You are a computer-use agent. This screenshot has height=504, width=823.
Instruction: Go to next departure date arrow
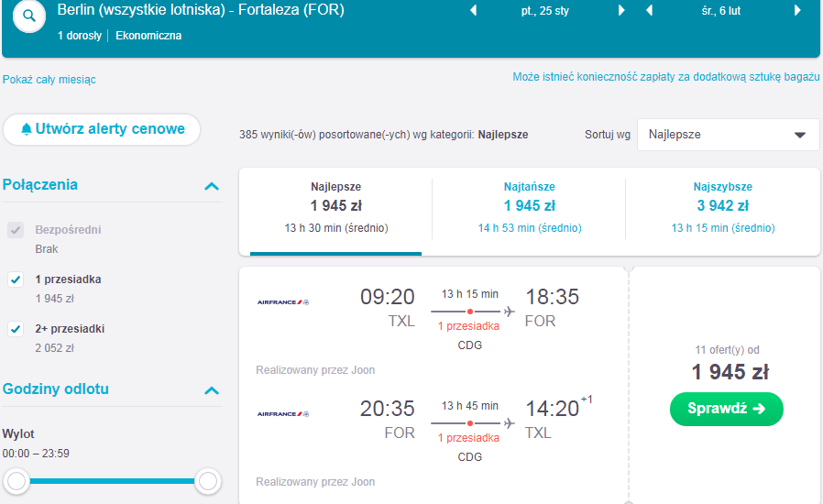click(x=621, y=10)
